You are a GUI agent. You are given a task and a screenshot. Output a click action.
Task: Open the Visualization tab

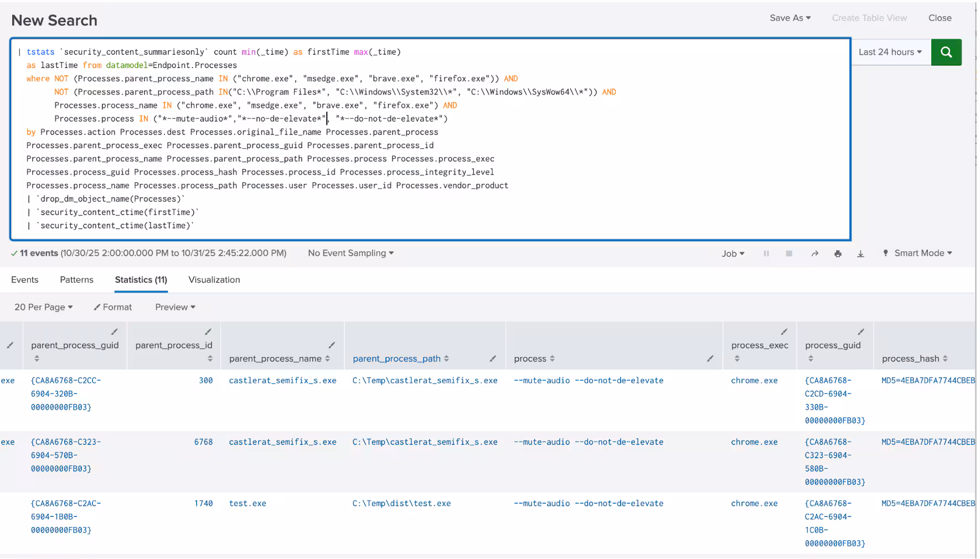pyautogui.click(x=214, y=279)
